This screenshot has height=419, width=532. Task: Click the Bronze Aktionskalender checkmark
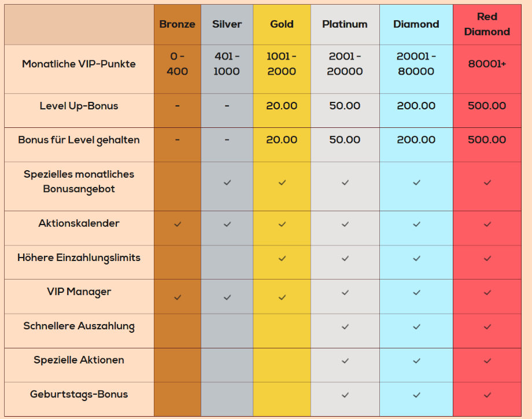[178, 224]
